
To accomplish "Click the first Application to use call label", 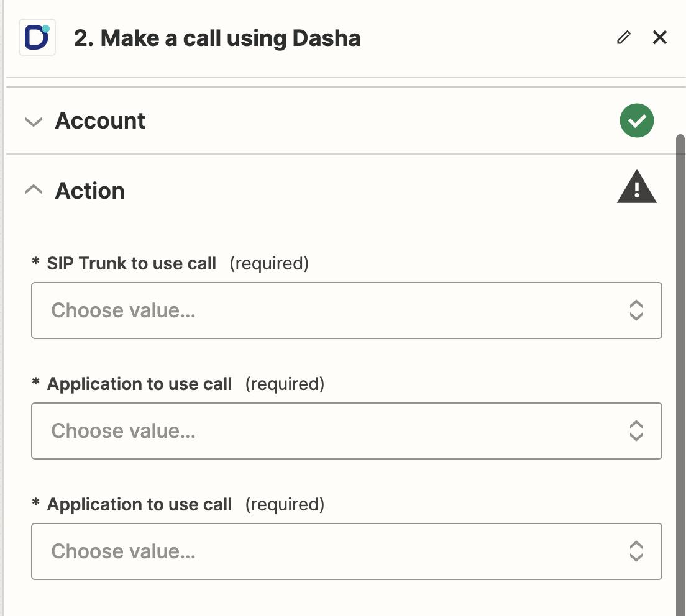I will [x=140, y=384].
